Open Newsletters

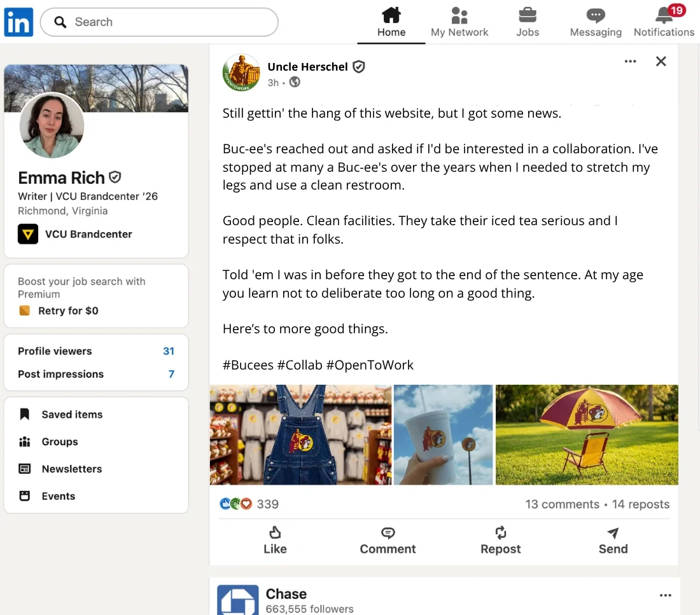tap(72, 469)
